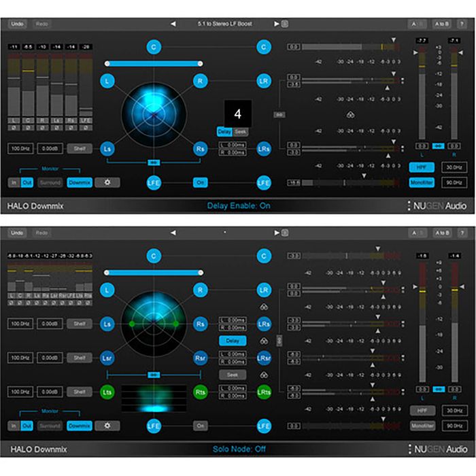The height and width of the screenshot is (476, 476).
Task: Open the preset list icon beside 5.1 to Stereo LF Boost
Action: pyautogui.click(x=285, y=24)
